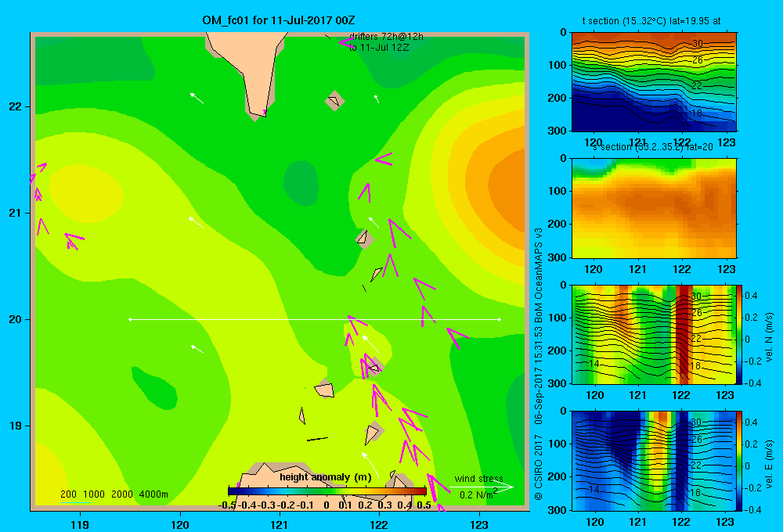Click latitude label '22' on main map
Screen dimensions: 783x532
tap(16, 106)
